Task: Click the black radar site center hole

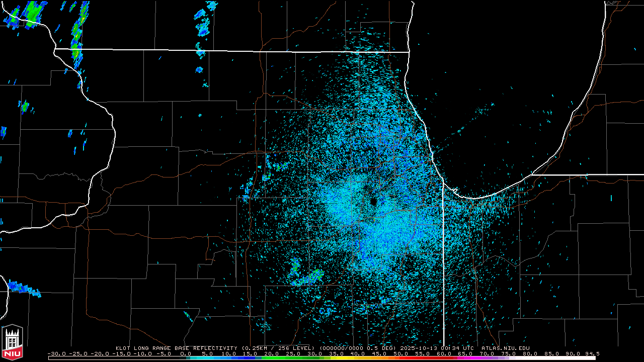Action: [373, 201]
